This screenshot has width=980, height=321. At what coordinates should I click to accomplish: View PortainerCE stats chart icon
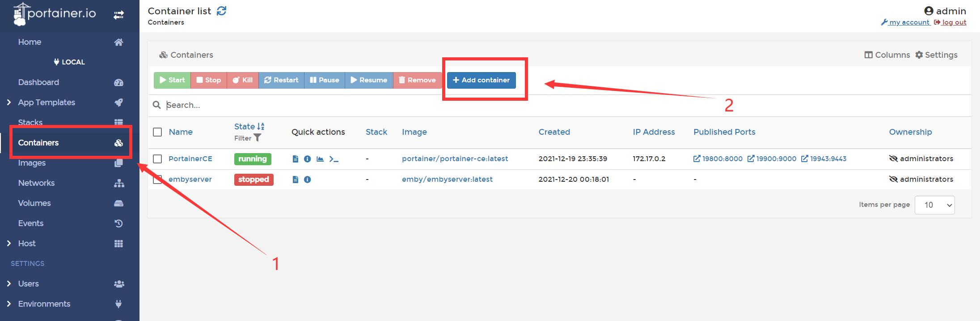point(320,159)
